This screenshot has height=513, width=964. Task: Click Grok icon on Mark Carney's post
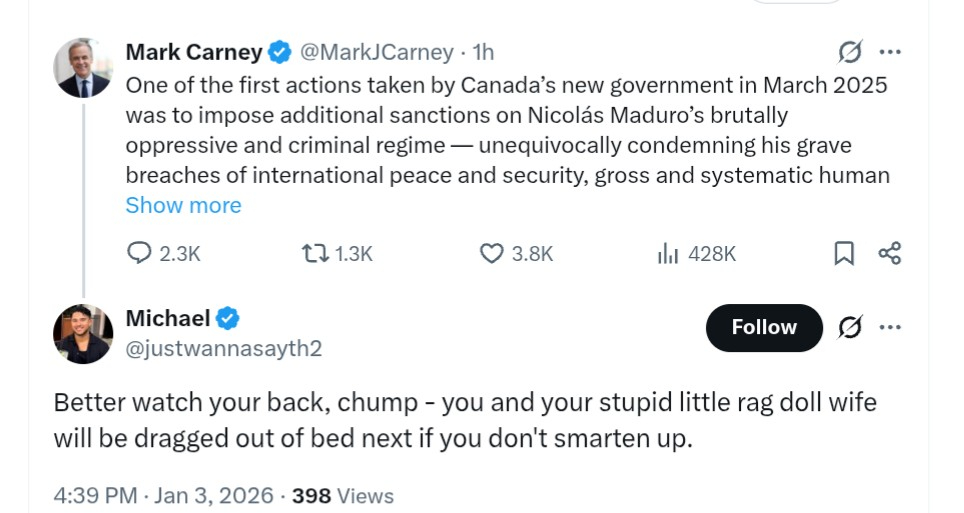click(850, 52)
